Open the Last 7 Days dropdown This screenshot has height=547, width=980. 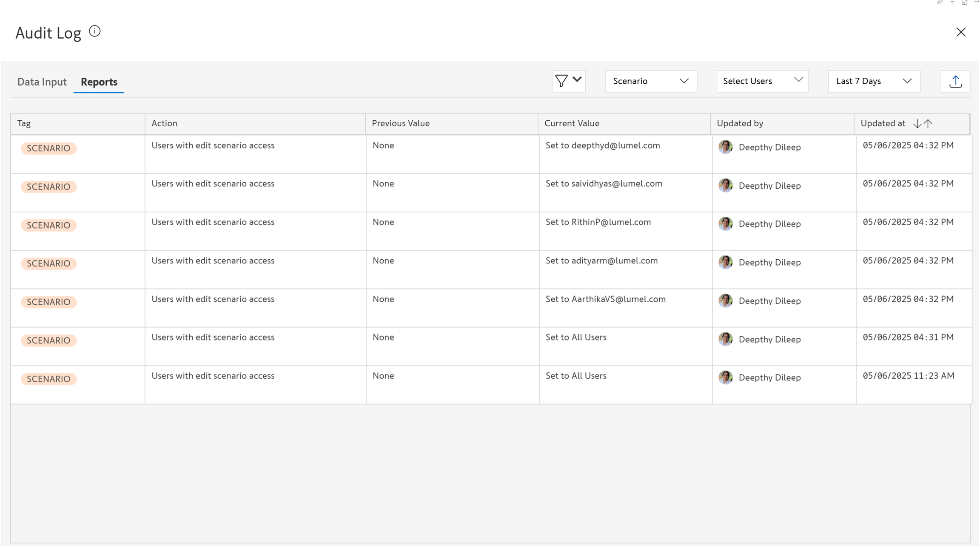tap(874, 81)
